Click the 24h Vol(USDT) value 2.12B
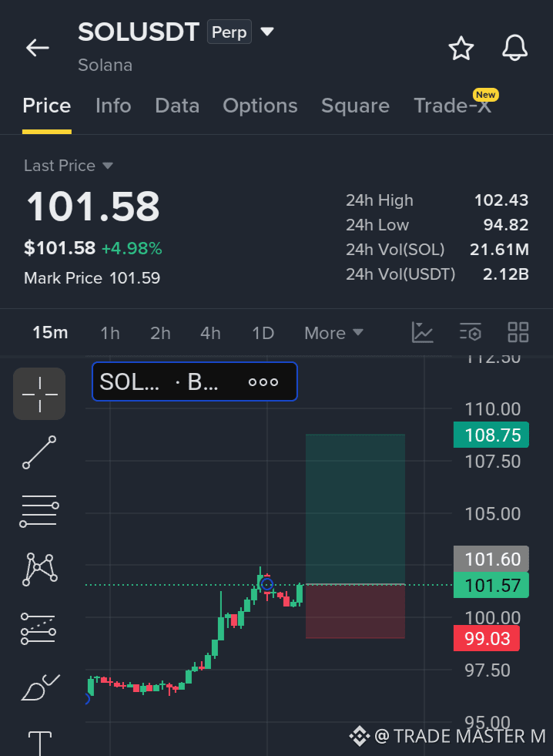 [506, 274]
